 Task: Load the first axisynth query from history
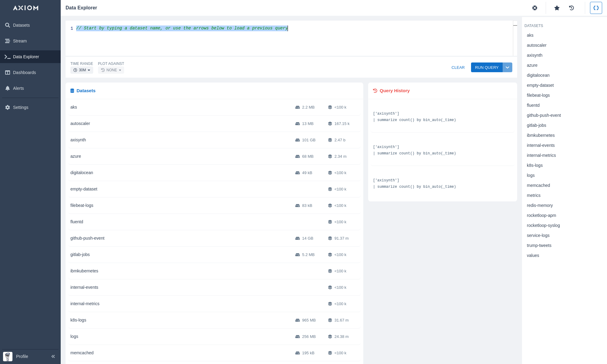(414, 117)
